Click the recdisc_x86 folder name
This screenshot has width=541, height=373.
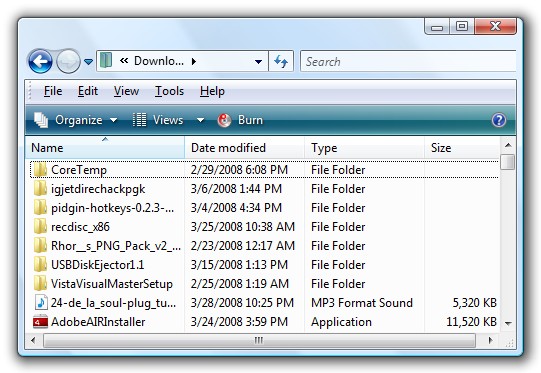80,227
